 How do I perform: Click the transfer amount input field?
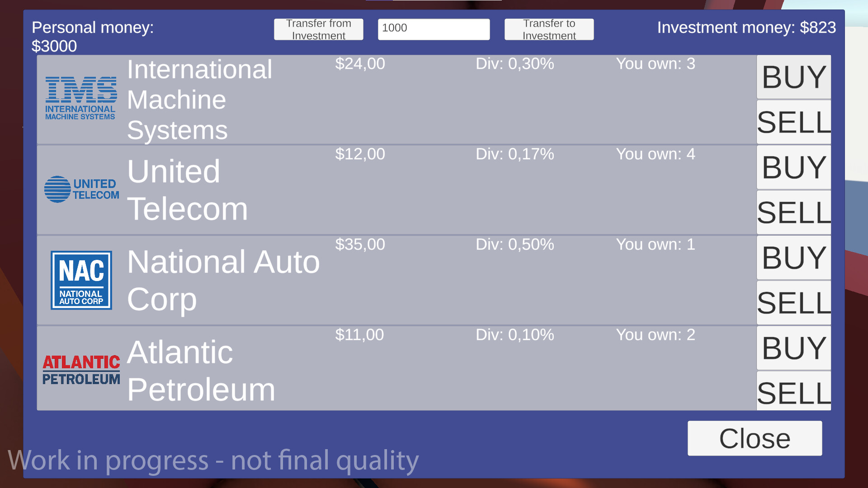coord(433,28)
